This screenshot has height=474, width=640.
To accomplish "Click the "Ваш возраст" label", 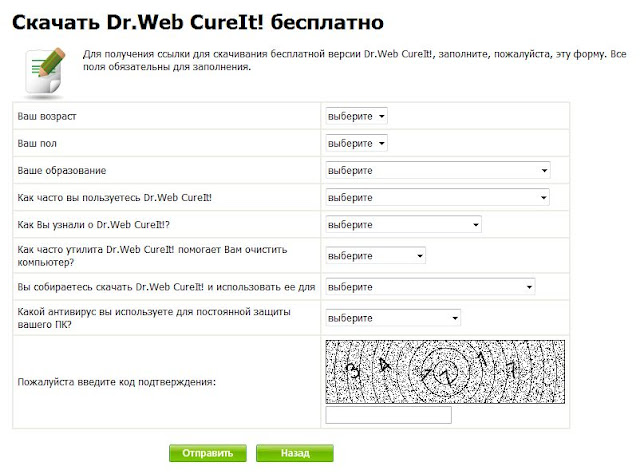I will point(47,117).
